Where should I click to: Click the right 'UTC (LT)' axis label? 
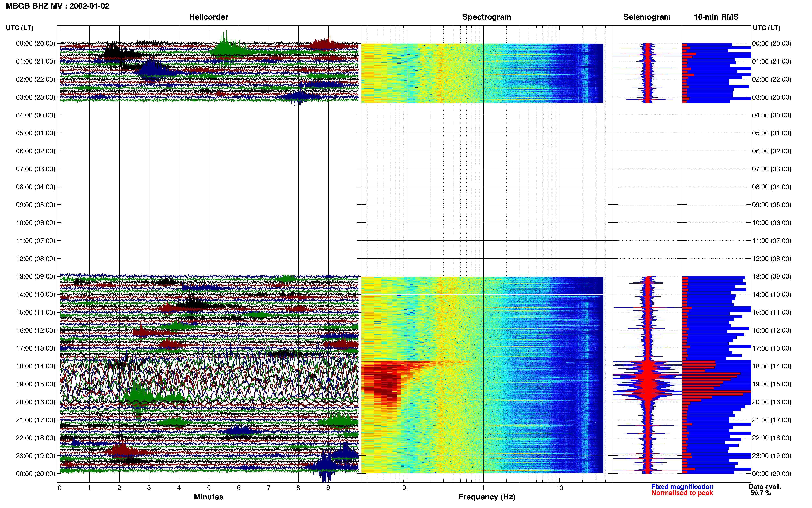766,28
